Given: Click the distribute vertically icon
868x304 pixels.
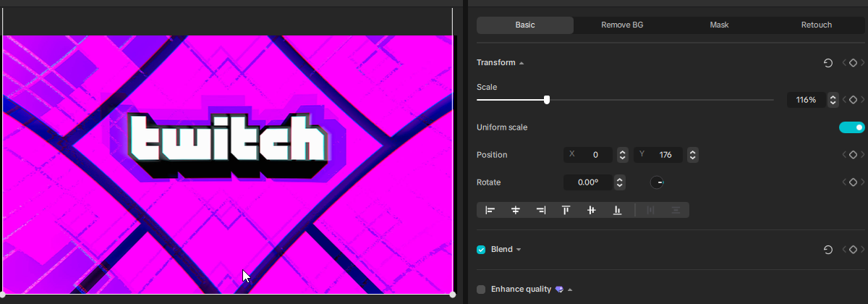Looking at the screenshot, I should [676, 210].
